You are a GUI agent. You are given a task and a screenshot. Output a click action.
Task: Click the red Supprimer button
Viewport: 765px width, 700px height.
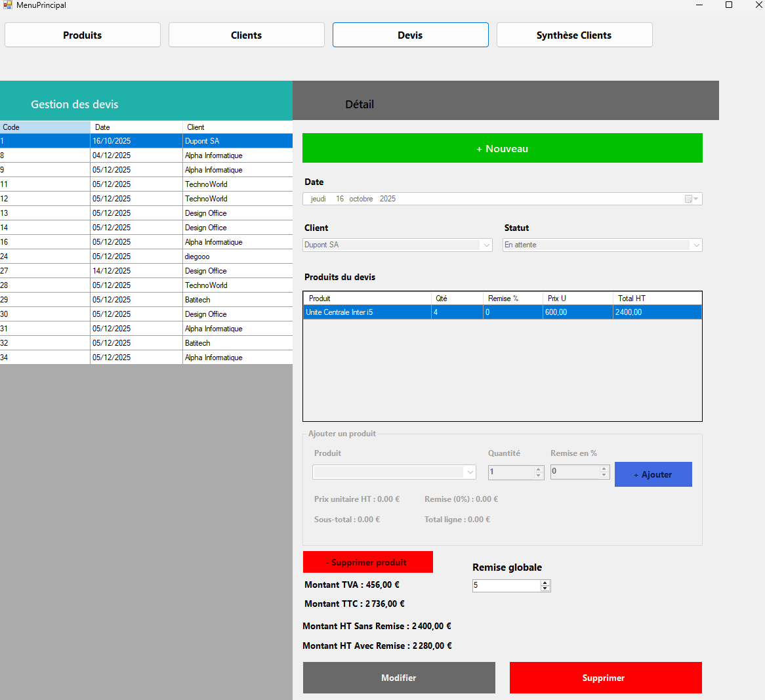605,678
